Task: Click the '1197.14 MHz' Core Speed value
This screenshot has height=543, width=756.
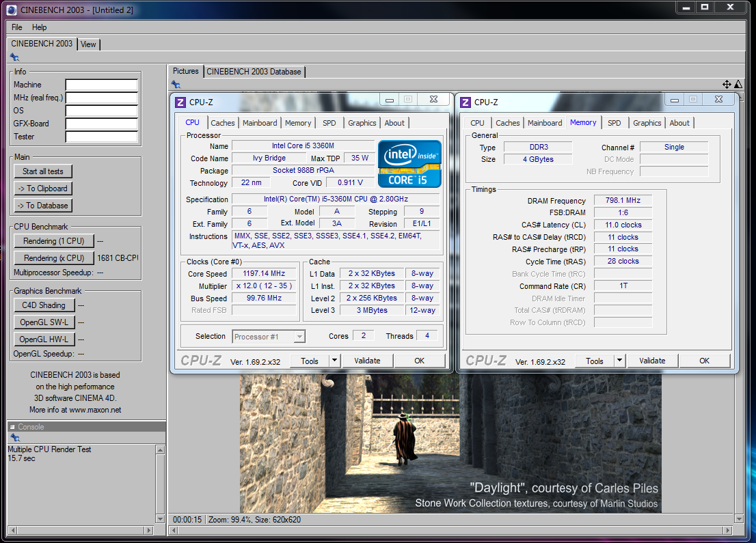Action: [x=264, y=273]
